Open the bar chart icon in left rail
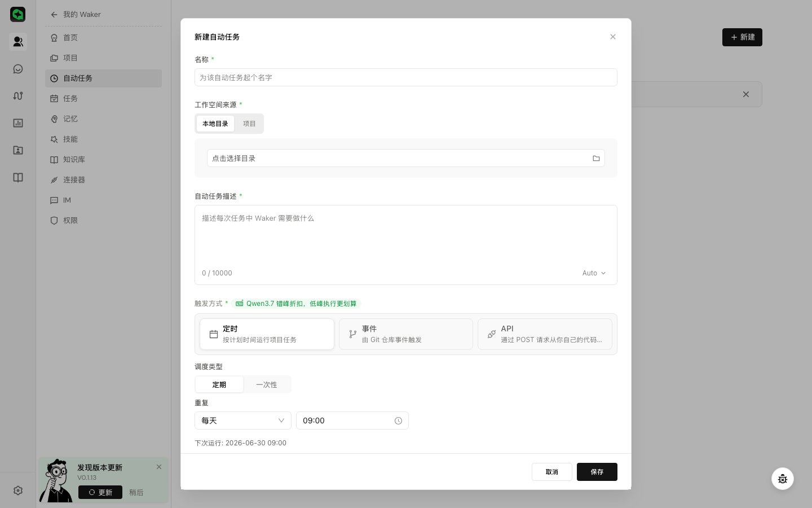The height and width of the screenshot is (508, 812). [18, 123]
